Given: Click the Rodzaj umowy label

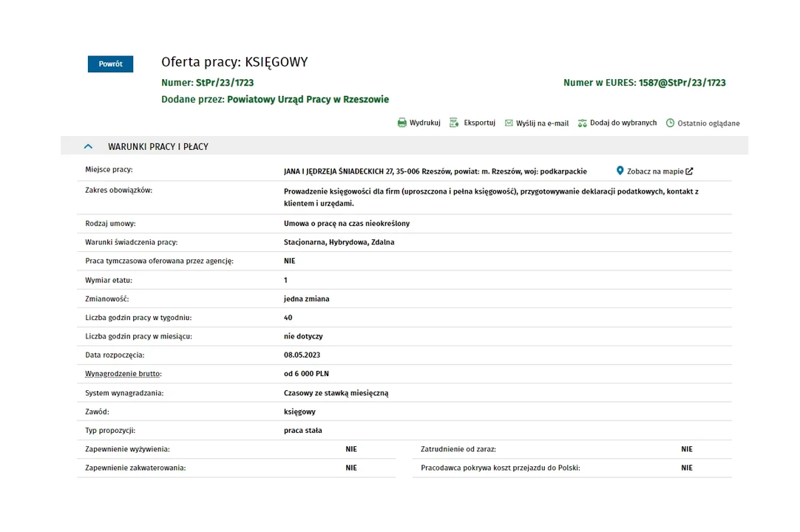Looking at the screenshot, I should point(110,223).
